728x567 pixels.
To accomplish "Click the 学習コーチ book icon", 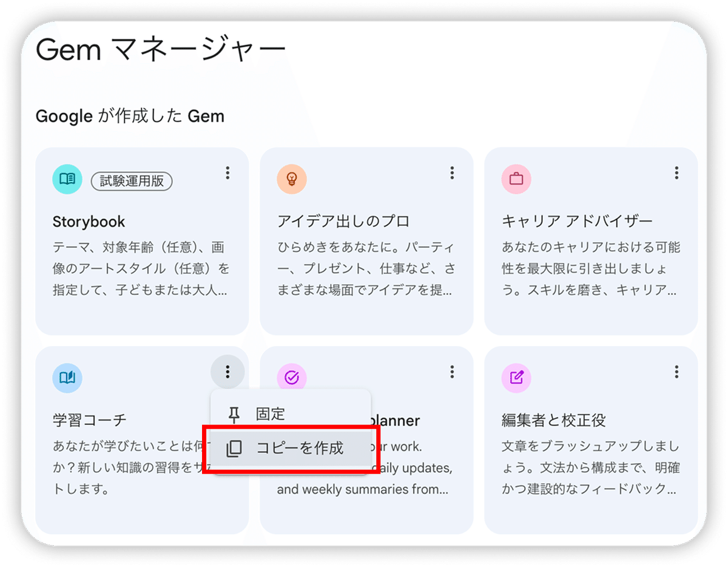I will coord(67,378).
